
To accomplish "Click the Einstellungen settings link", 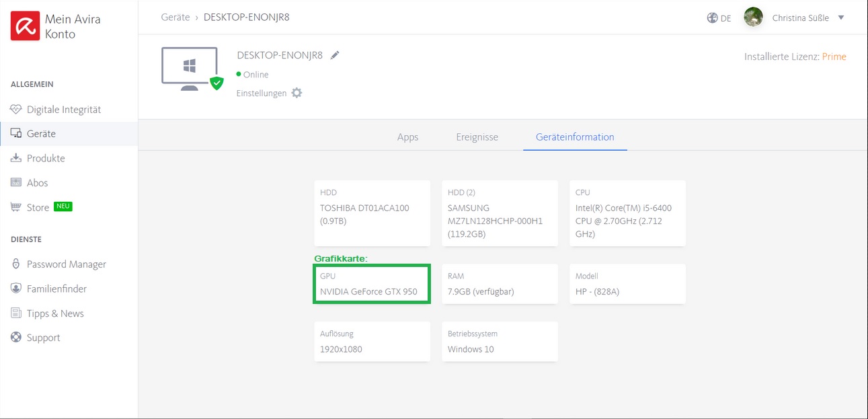I will 262,93.
